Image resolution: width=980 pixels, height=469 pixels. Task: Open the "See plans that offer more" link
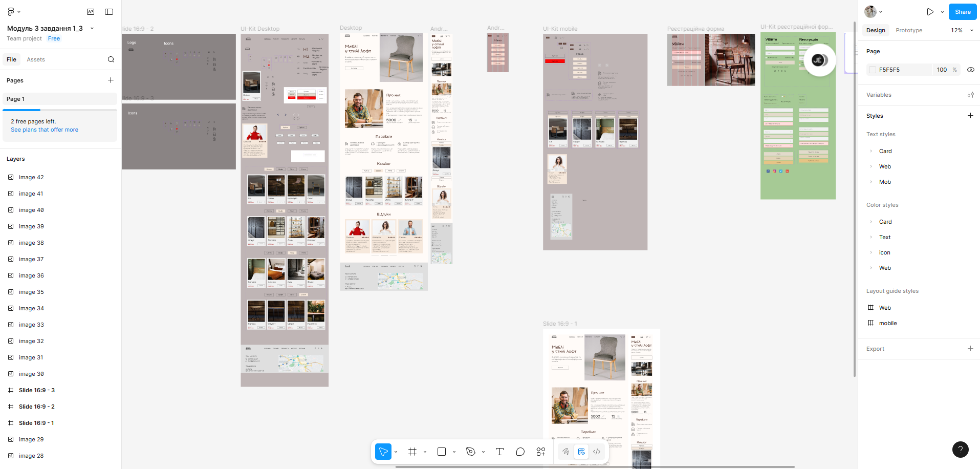point(45,130)
